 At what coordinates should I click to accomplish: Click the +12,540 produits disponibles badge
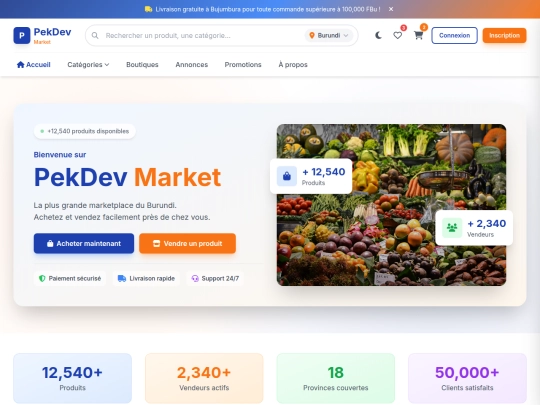84,131
